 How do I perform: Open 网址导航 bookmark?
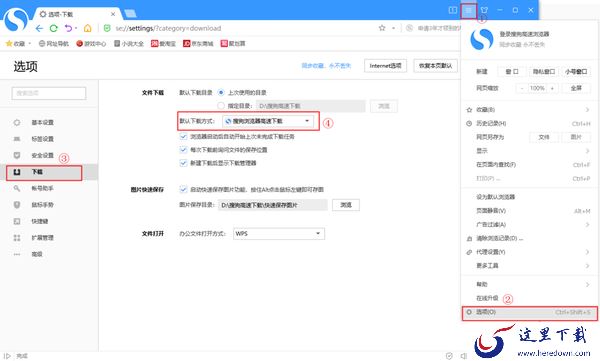[x=54, y=44]
